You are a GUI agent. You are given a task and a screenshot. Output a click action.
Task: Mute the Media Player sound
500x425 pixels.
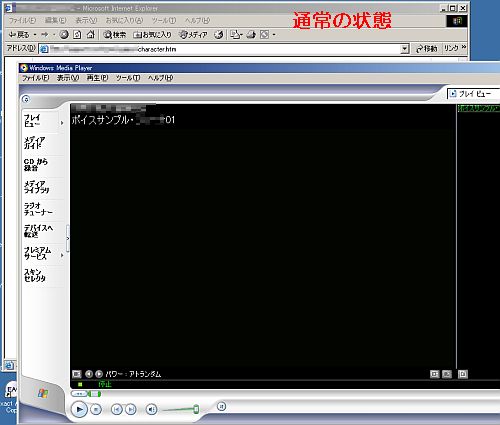point(151,409)
